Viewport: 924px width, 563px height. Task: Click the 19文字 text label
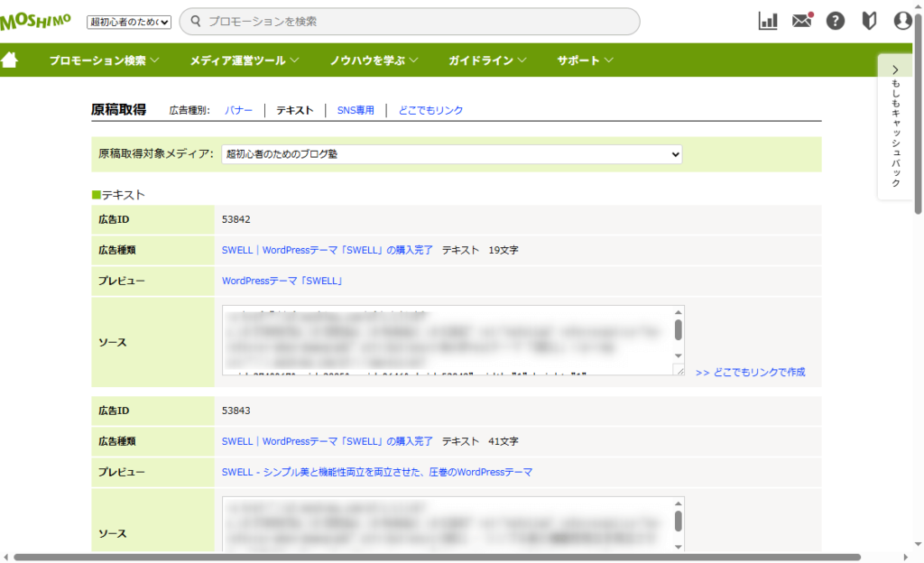point(504,250)
